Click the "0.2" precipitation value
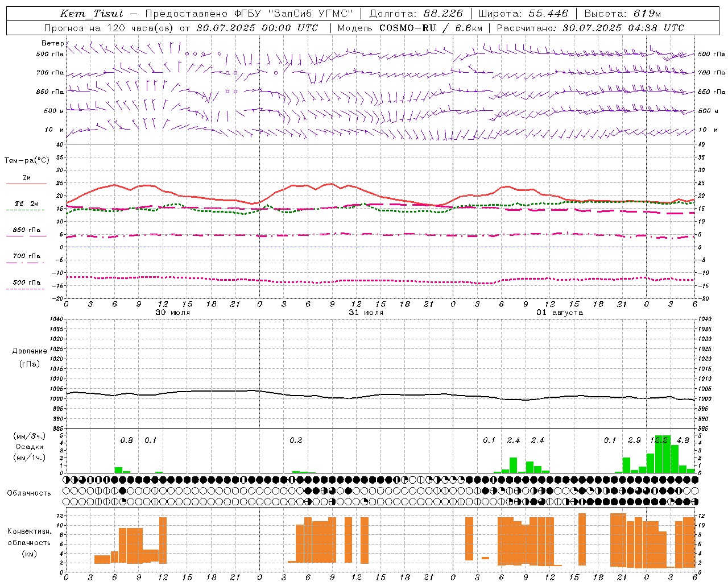The height and width of the screenshot is (582, 728). (296, 440)
